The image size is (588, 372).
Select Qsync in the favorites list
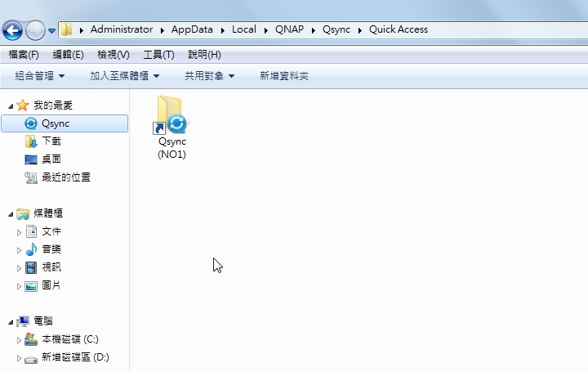click(x=65, y=123)
